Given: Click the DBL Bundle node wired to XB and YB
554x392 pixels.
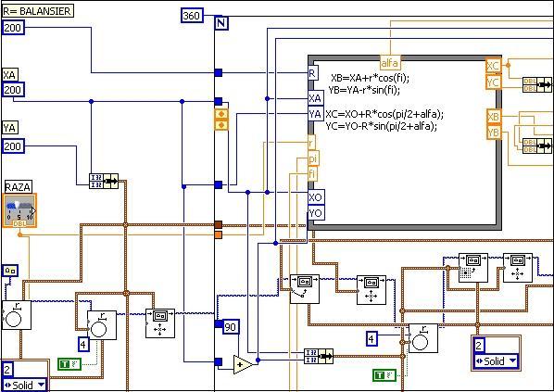Looking at the screenshot, I should (x=537, y=145).
